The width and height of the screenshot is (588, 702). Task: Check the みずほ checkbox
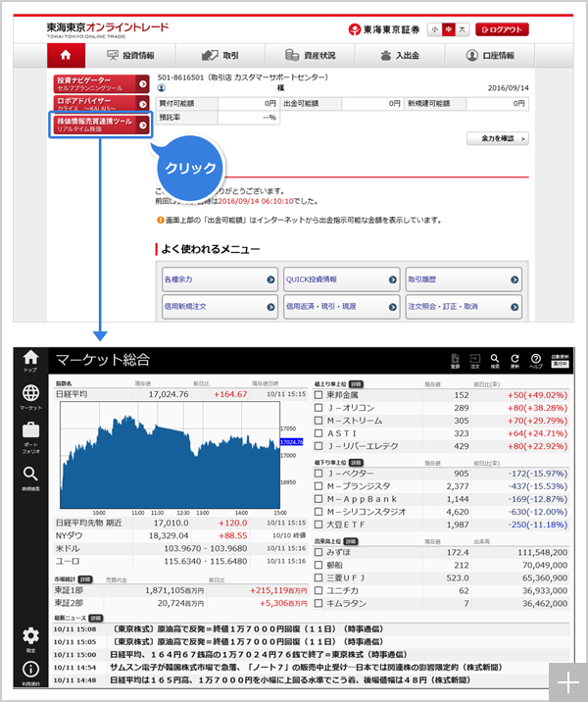tap(318, 552)
